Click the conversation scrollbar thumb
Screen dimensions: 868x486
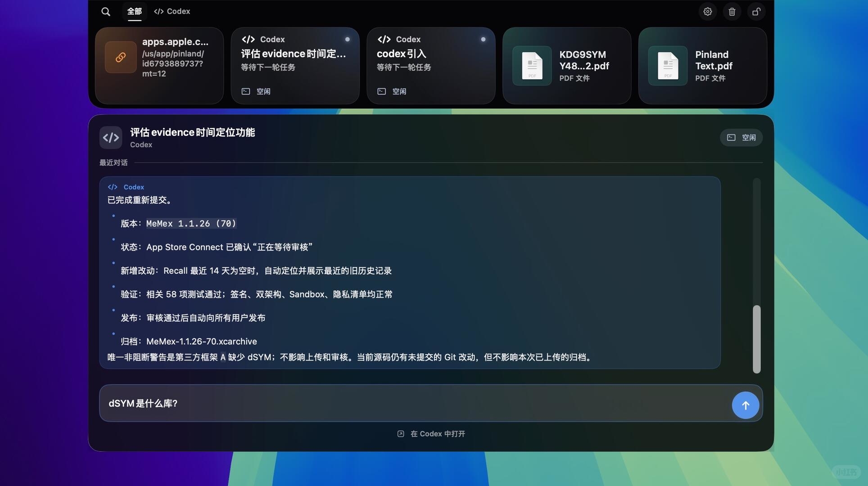click(757, 339)
